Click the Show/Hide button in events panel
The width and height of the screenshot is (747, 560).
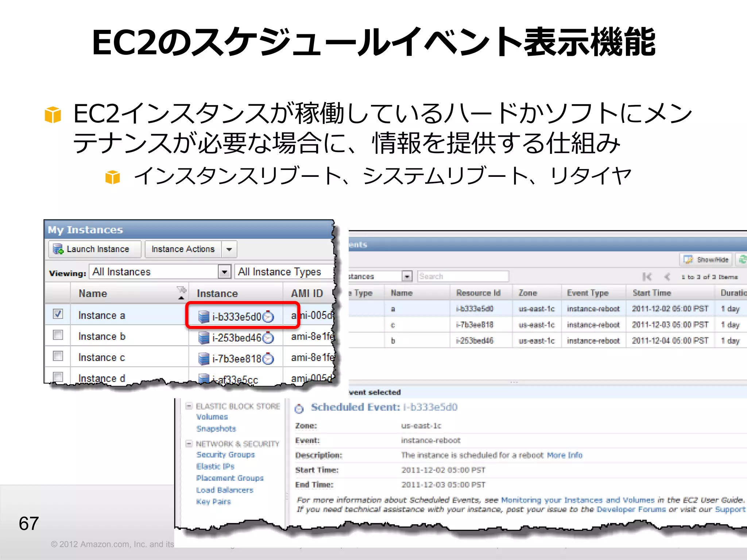[706, 260]
